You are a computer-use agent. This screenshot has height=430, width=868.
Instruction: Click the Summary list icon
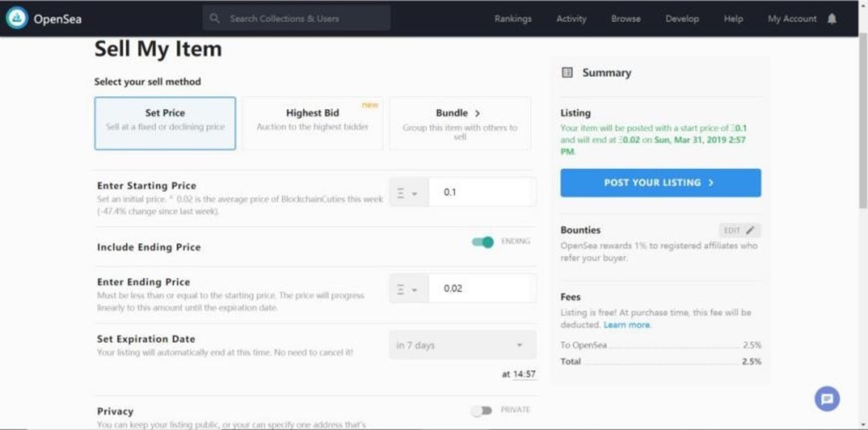coord(567,73)
